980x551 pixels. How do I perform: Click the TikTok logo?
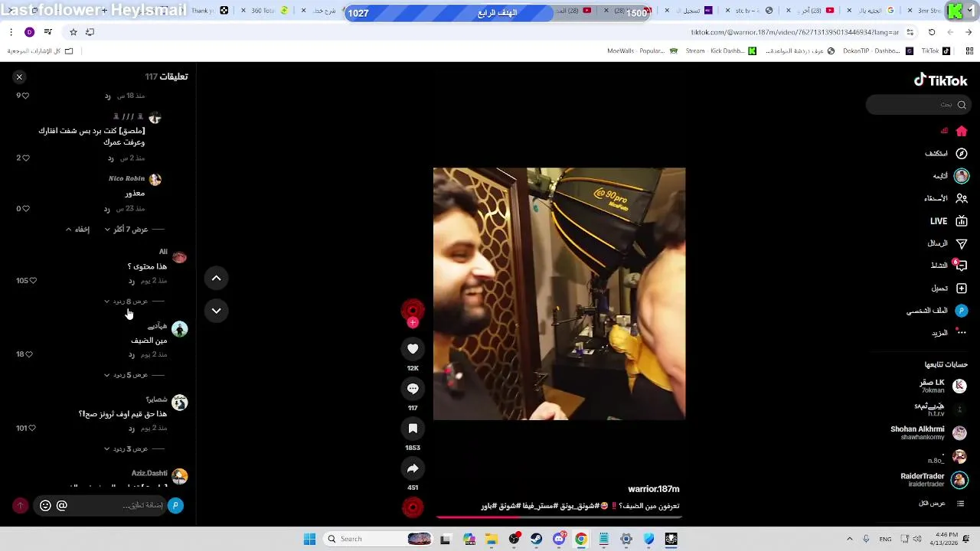(940, 80)
